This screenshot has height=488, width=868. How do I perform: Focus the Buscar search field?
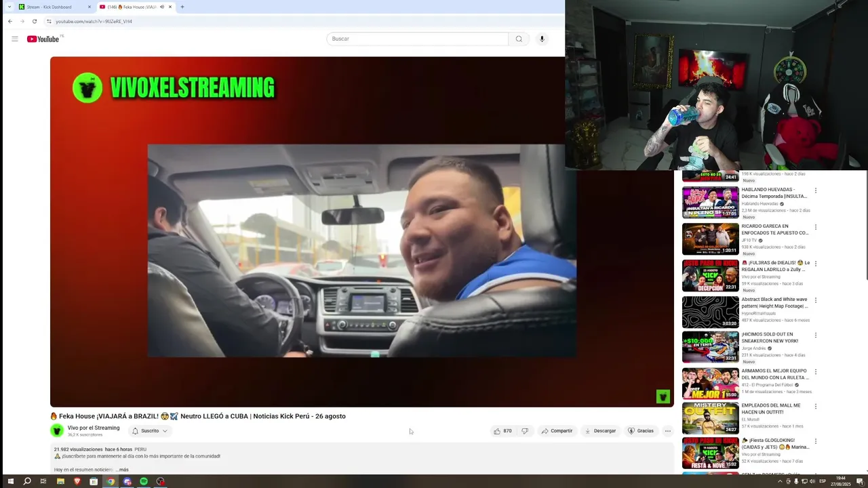(x=417, y=39)
